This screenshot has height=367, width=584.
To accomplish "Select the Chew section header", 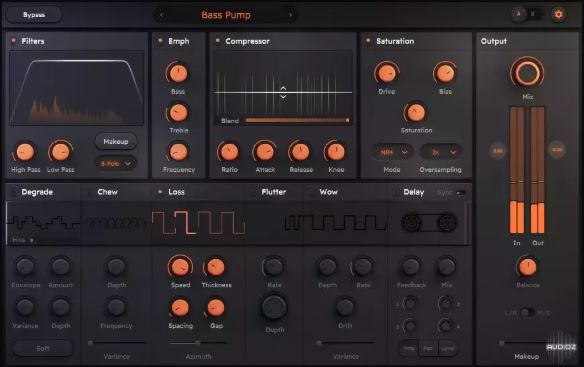I will click(107, 192).
